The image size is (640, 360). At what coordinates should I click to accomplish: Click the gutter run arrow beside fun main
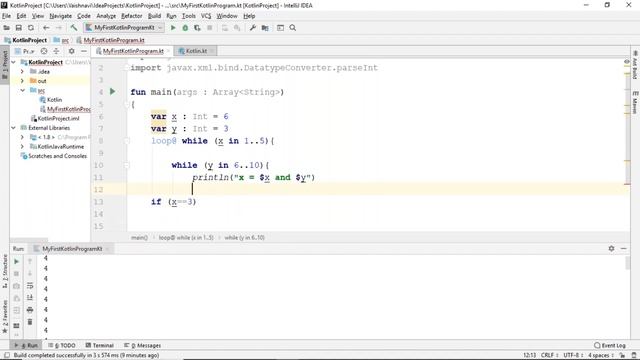[x=113, y=91]
